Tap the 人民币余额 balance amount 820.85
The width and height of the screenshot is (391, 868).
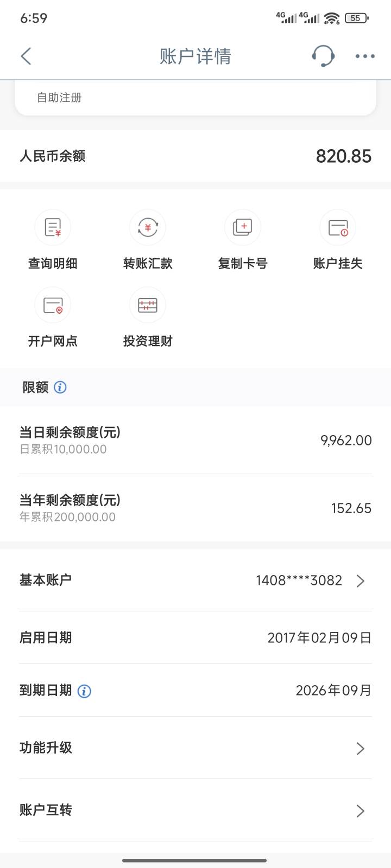(343, 156)
